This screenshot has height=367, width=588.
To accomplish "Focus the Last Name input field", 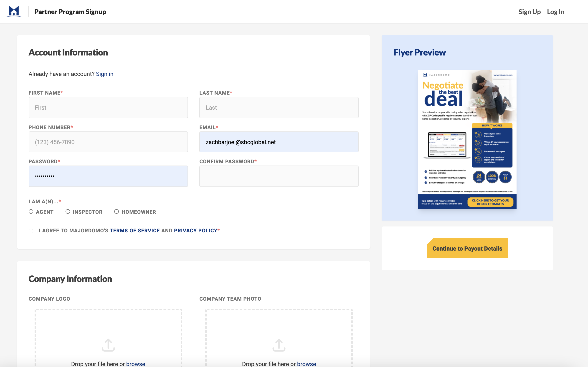I will 279,108.
